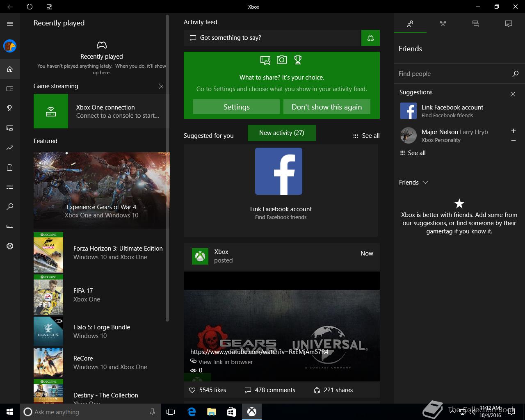Open Search magnifier in sidebar

[x=10, y=207]
